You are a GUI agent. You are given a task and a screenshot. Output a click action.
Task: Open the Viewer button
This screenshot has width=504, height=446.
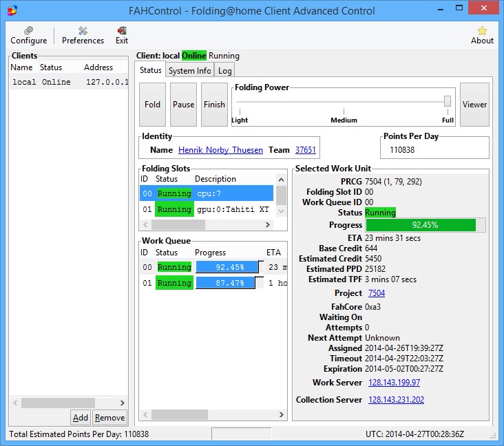click(474, 105)
